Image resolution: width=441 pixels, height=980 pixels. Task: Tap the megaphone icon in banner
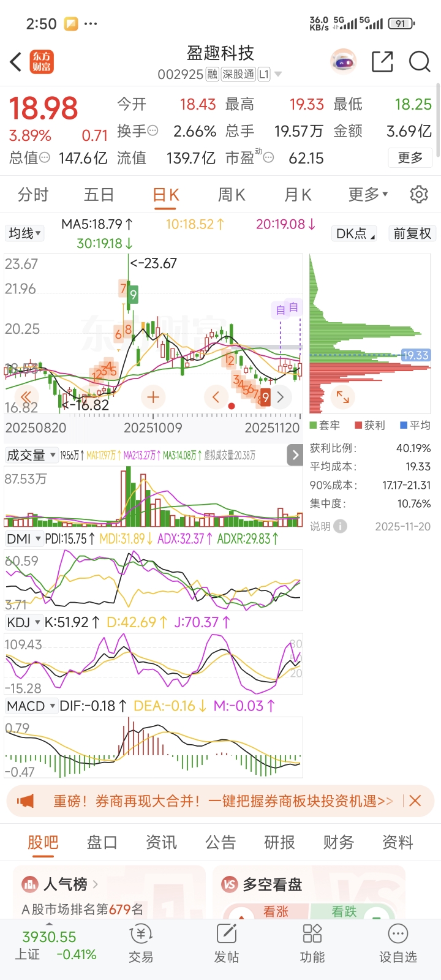tap(25, 801)
